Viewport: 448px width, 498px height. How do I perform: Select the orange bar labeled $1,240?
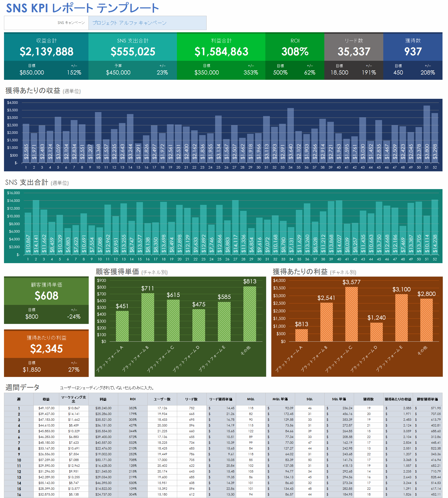pyautogui.click(x=377, y=332)
